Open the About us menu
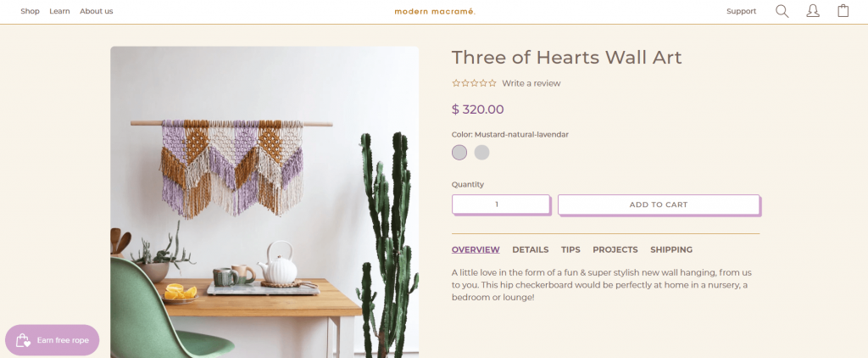 tap(96, 11)
